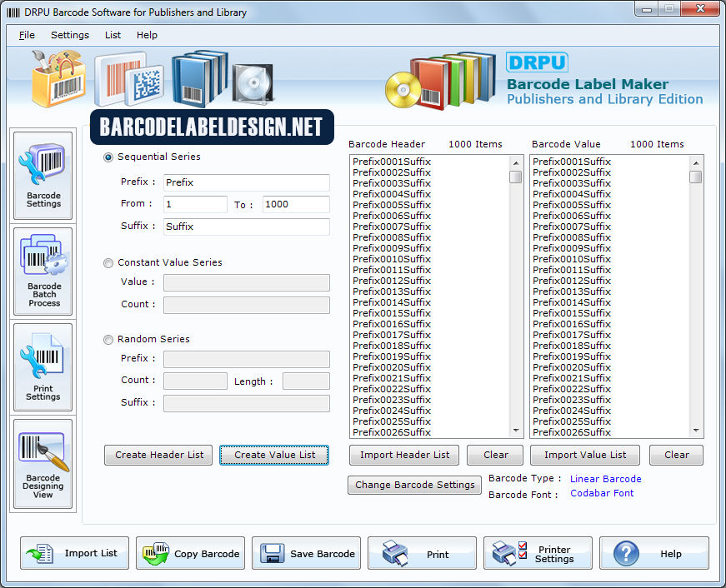Clear the Barcode Header list
This screenshot has height=588, width=726.
[495, 455]
